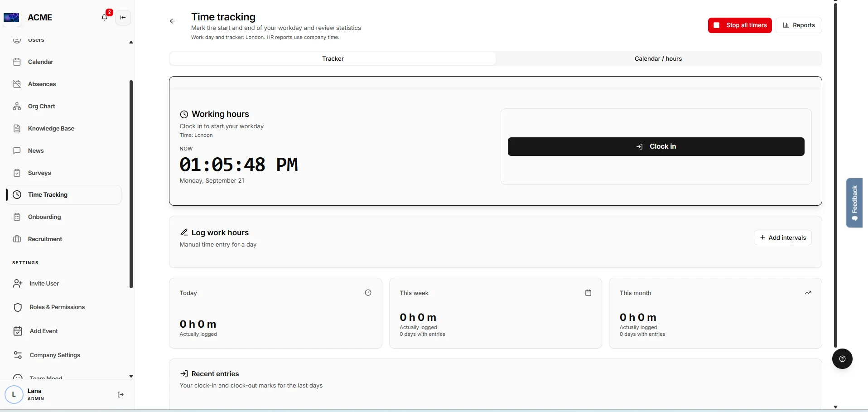Image resolution: width=868 pixels, height=412 pixels.
Task: Open the Recruitment section
Action: [x=63, y=239]
